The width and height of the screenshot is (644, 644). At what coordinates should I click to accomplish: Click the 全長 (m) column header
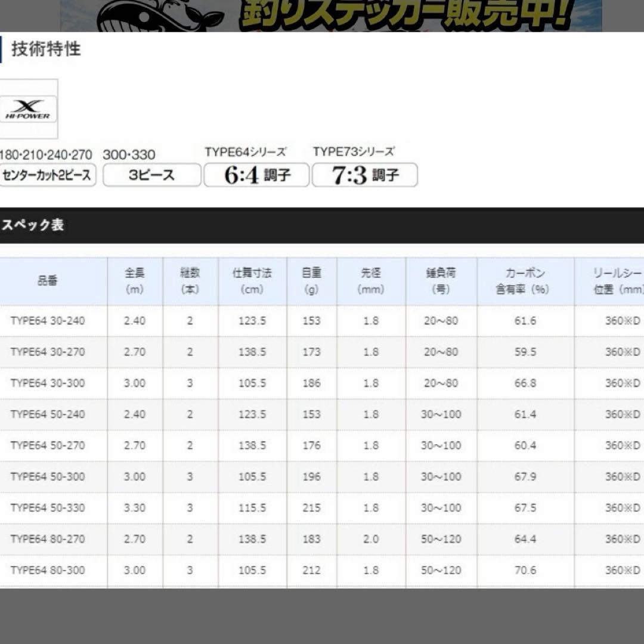click(135, 281)
